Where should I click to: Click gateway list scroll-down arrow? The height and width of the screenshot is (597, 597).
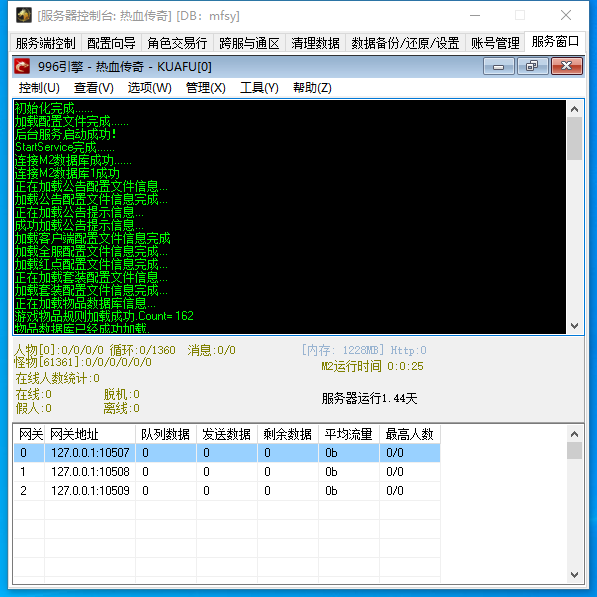point(575,575)
